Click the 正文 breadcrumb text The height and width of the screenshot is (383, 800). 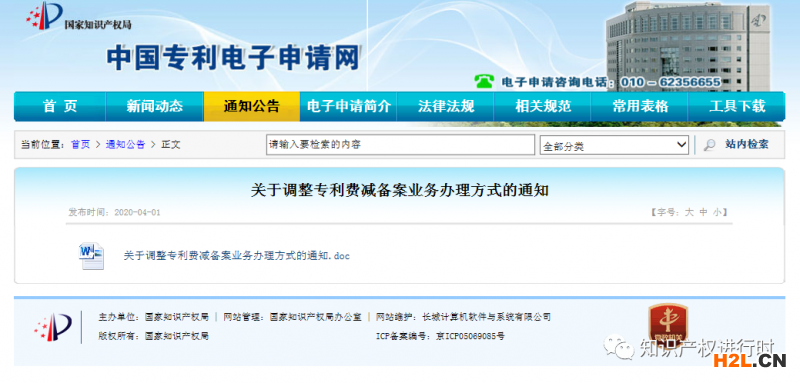pos(171,145)
